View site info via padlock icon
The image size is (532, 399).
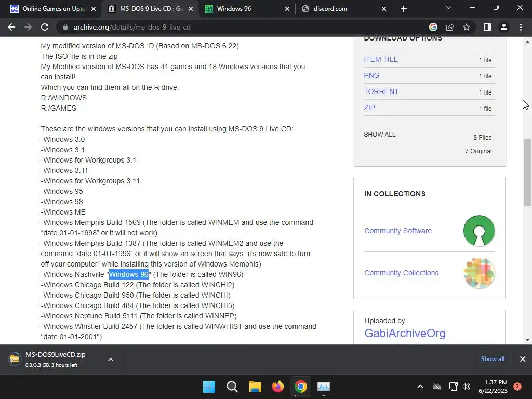pyautogui.click(x=65, y=27)
